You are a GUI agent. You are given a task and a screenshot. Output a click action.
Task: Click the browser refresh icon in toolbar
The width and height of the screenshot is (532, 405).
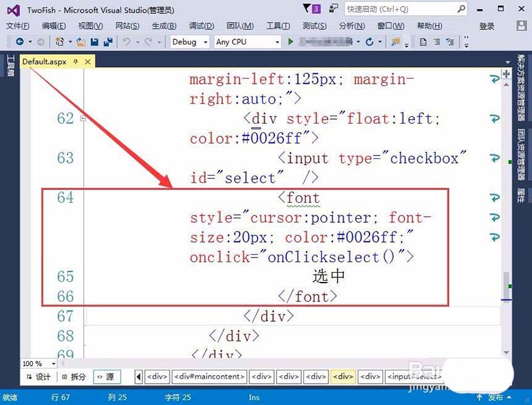click(369, 41)
